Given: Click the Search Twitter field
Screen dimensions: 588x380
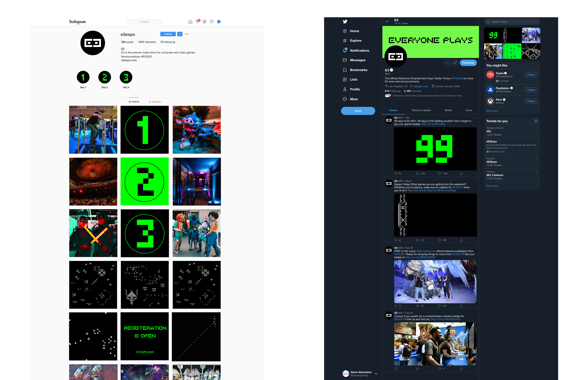Looking at the screenshot, I should pos(512,22).
